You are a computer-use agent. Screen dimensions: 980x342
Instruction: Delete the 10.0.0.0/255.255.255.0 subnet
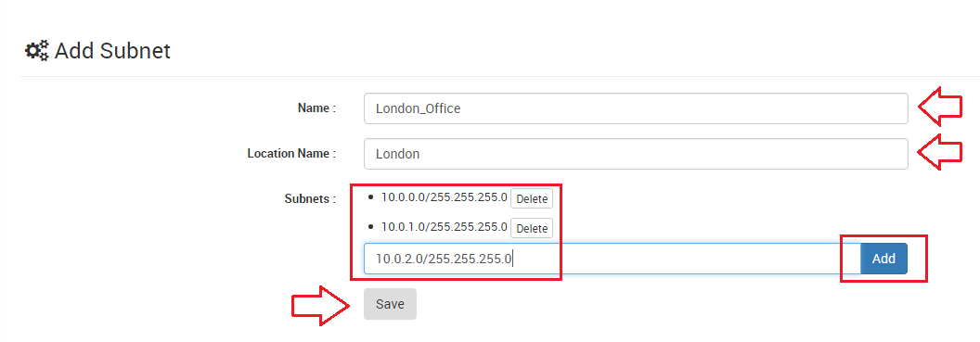click(x=532, y=199)
